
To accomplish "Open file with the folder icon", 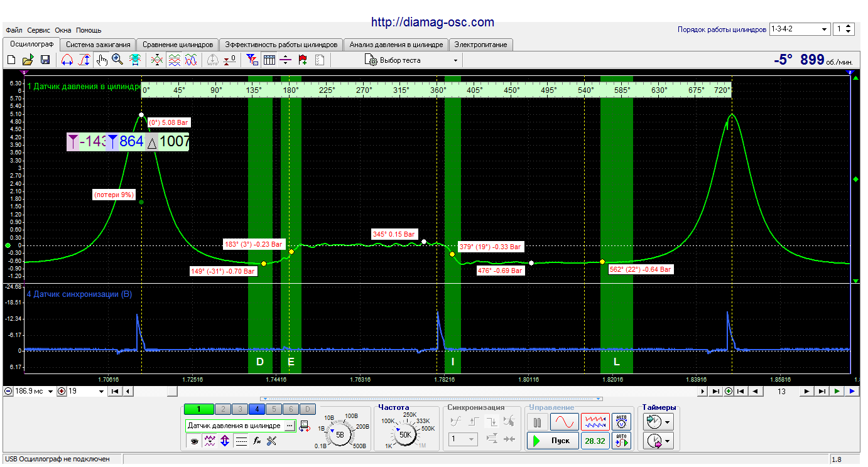I will click(28, 60).
